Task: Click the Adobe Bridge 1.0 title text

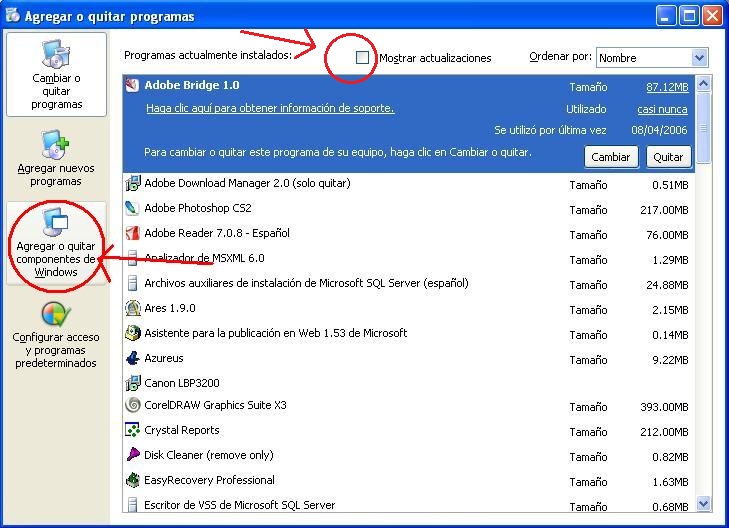Action: [x=192, y=85]
